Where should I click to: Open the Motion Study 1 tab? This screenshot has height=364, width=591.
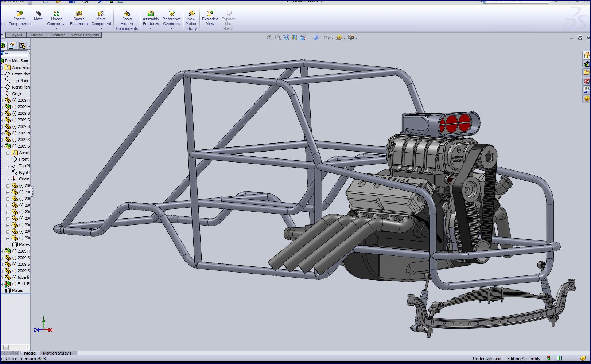click(57, 353)
